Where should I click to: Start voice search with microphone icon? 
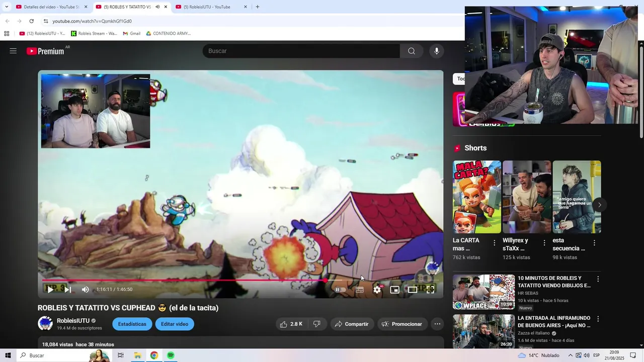[437, 51]
